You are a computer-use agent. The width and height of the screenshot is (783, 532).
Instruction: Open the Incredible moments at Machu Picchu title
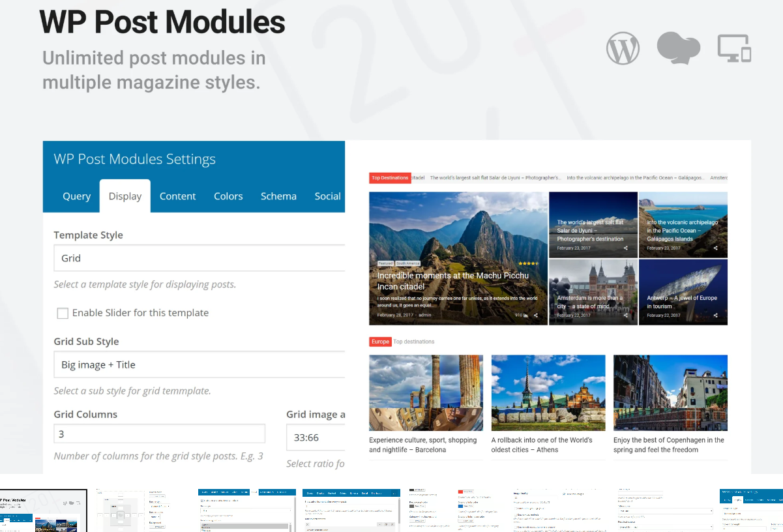[x=453, y=281]
